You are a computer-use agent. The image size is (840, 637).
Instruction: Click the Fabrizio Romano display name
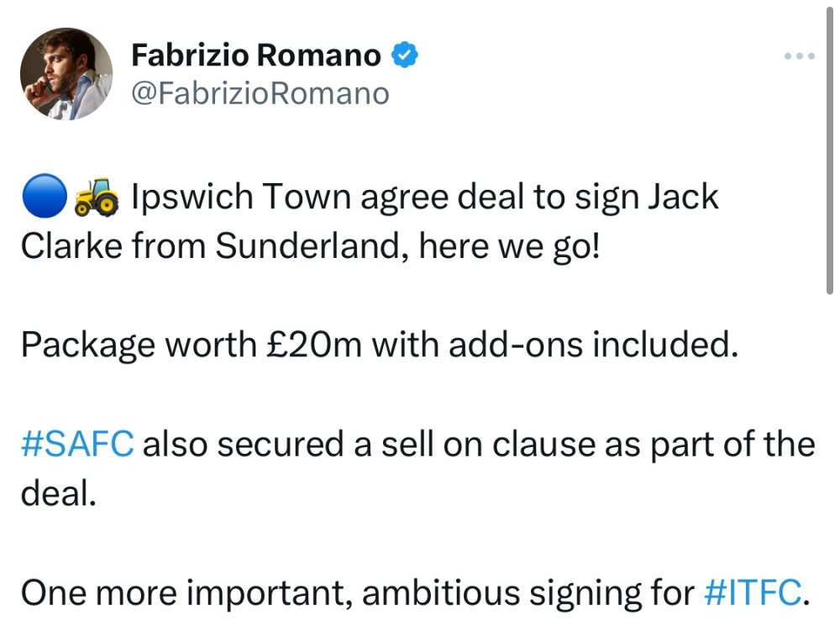256,55
